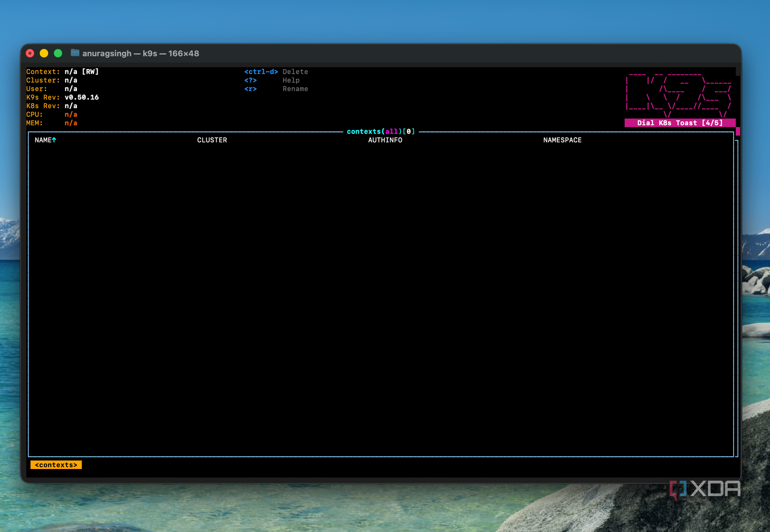The height and width of the screenshot is (532, 770).
Task: Select the <contexts> breadcrumb tab
Action: [56, 465]
